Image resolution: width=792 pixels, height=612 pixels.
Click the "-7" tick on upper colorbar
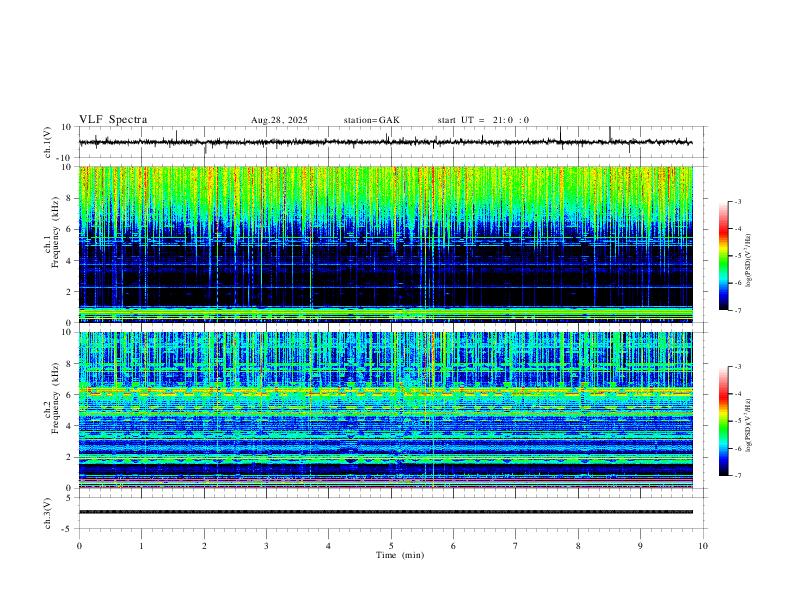point(738,311)
